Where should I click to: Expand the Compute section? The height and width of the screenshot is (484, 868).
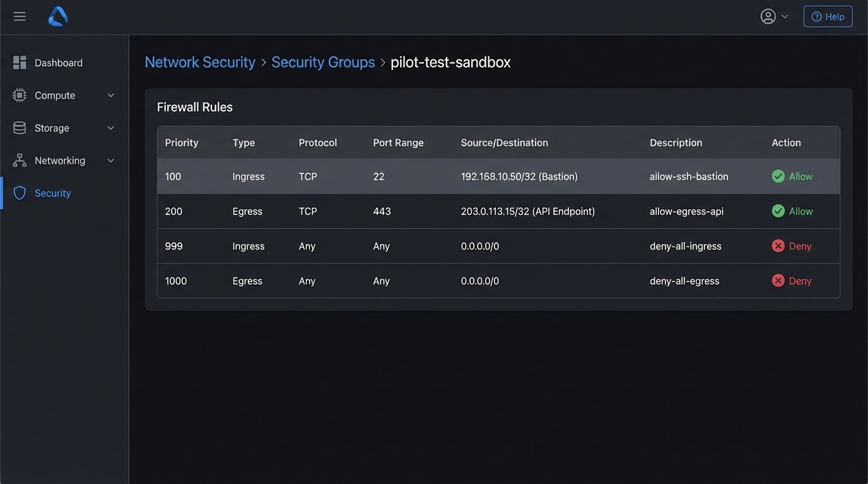pyautogui.click(x=111, y=95)
